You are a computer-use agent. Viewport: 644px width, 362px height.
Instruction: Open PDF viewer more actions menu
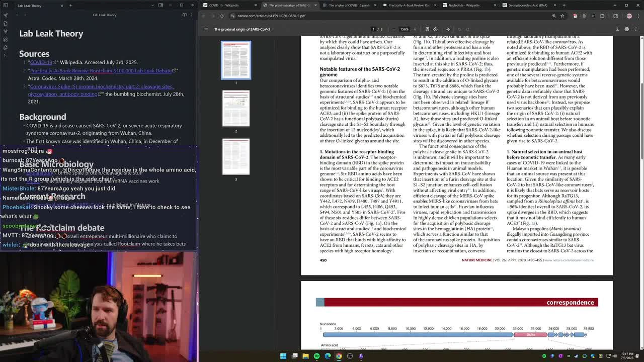[636, 29]
